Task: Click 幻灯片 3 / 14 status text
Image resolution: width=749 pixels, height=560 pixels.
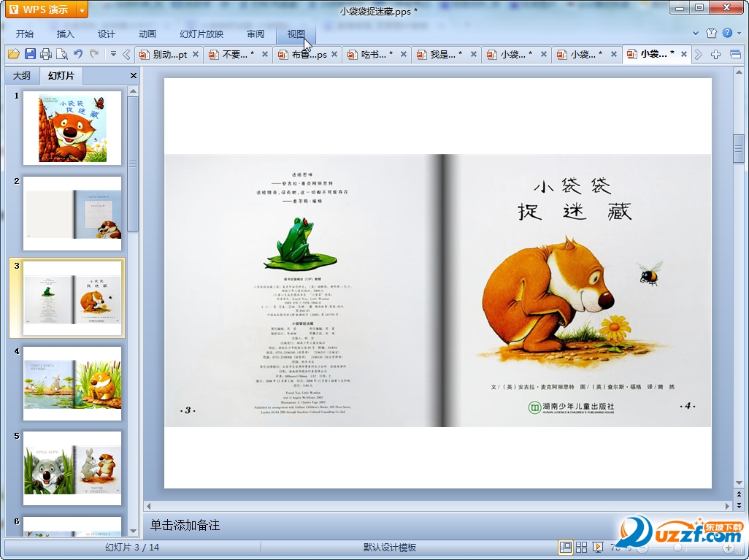Action: pyautogui.click(x=132, y=547)
